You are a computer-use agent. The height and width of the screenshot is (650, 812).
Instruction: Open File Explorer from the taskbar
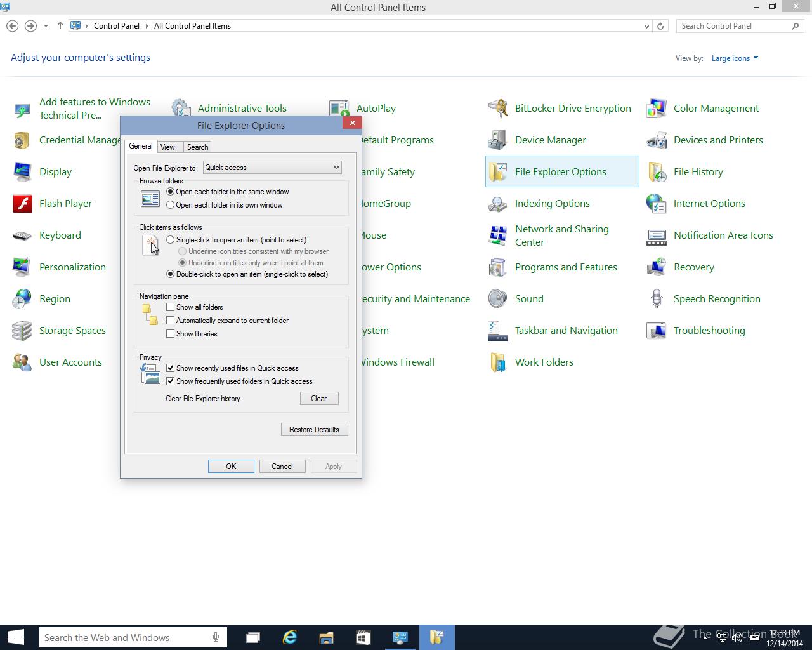click(x=326, y=637)
